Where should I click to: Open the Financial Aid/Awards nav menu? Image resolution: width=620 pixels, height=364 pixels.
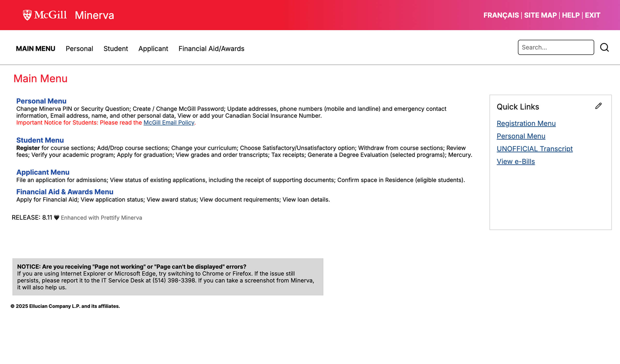pos(211,49)
